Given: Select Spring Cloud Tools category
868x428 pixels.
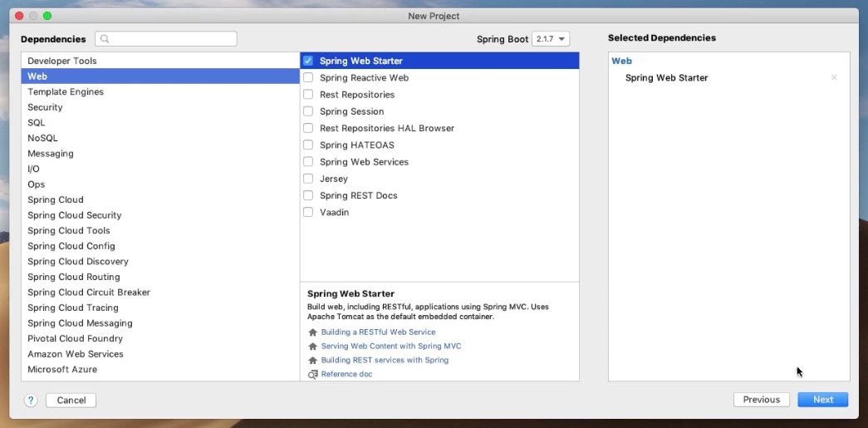Looking at the screenshot, I should coord(160,230).
